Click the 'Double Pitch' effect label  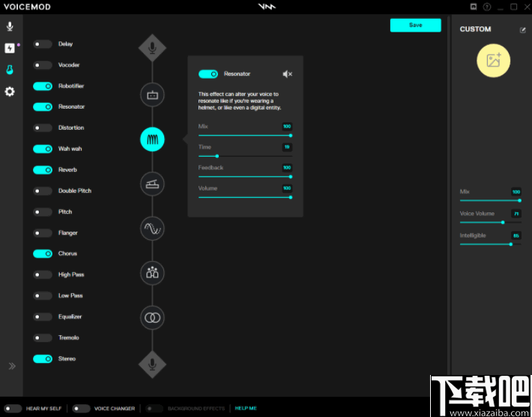(x=75, y=190)
